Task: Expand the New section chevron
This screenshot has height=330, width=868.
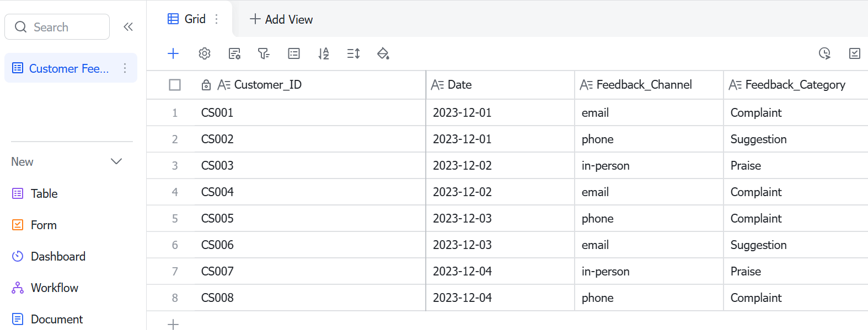Action: pos(116,161)
